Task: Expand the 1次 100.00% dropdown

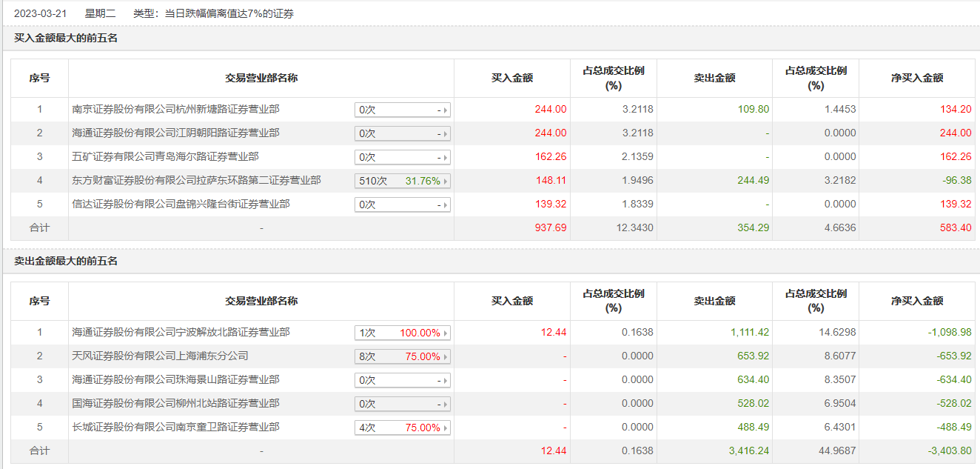Action: (x=403, y=333)
